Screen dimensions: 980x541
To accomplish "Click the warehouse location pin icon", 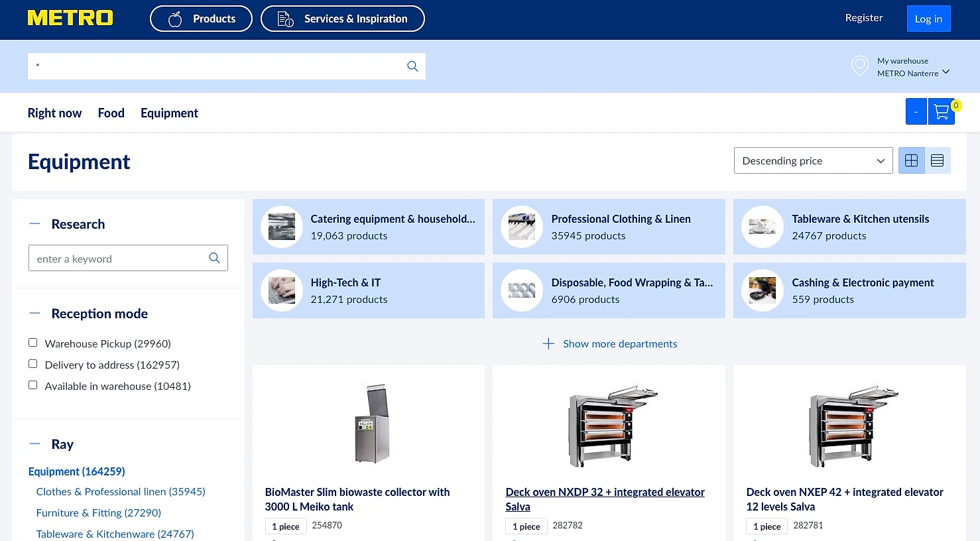I will tap(860, 66).
